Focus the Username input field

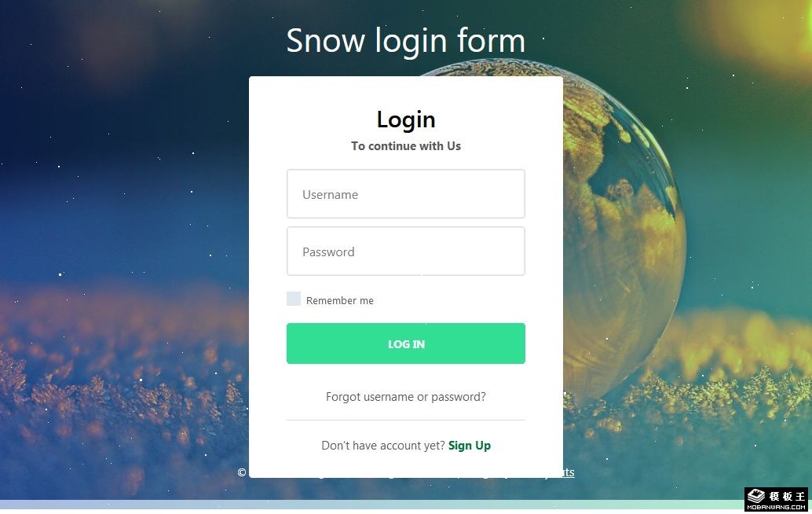[x=406, y=194]
